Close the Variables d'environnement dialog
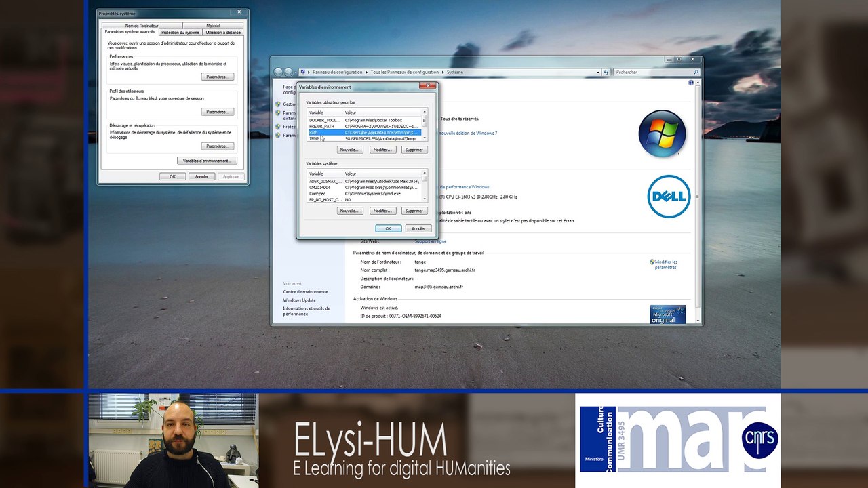Image resolution: width=868 pixels, height=488 pixels. [427, 86]
